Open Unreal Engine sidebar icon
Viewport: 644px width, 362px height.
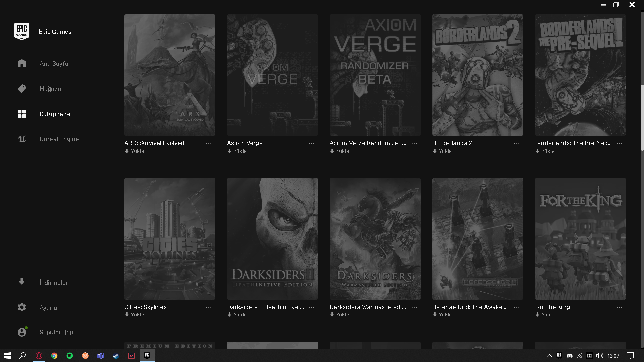pyautogui.click(x=22, y=139)
